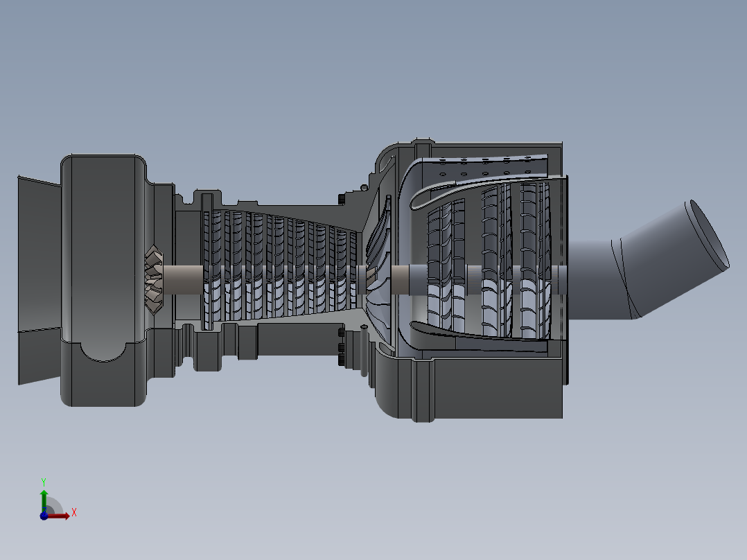Screen dimensions: 747x560
Task: Click the blue Z axis origin ball of the triad
Action: pos(44,516)
